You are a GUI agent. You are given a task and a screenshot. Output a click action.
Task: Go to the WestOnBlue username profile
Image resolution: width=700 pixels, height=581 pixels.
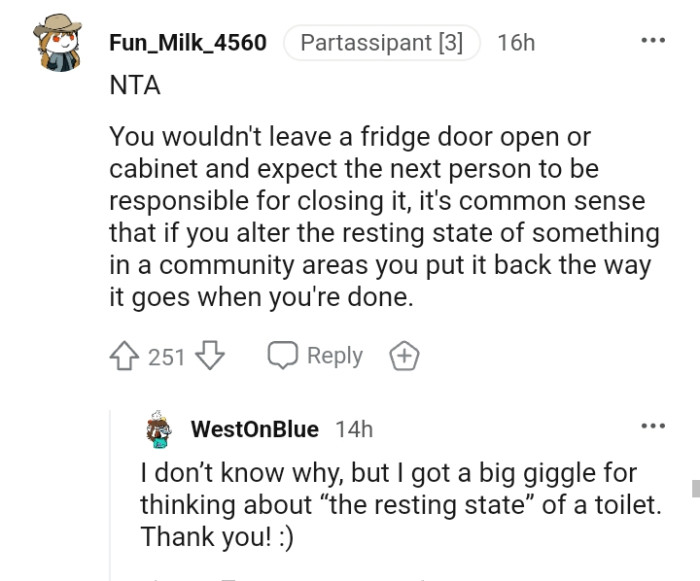point(254,430)
